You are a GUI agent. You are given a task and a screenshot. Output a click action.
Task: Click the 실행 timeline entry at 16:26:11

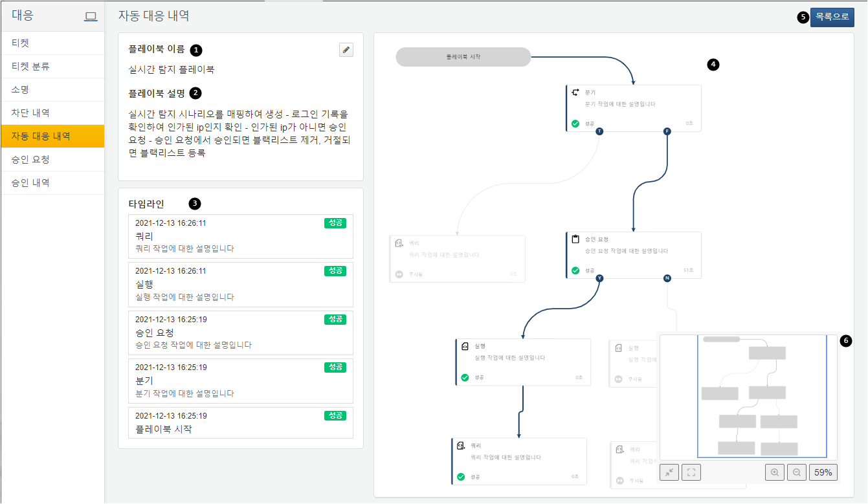click(241, 285)
